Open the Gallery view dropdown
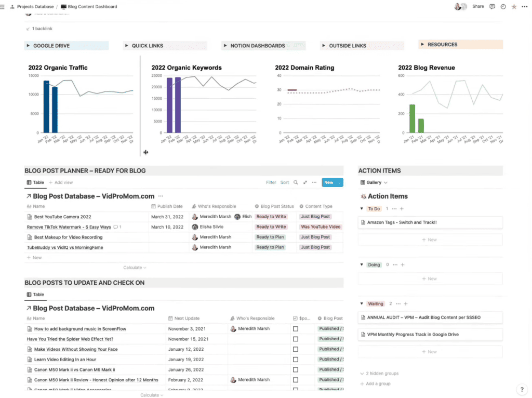This screenshot has height=398, width=532. (x=374, y=182)
